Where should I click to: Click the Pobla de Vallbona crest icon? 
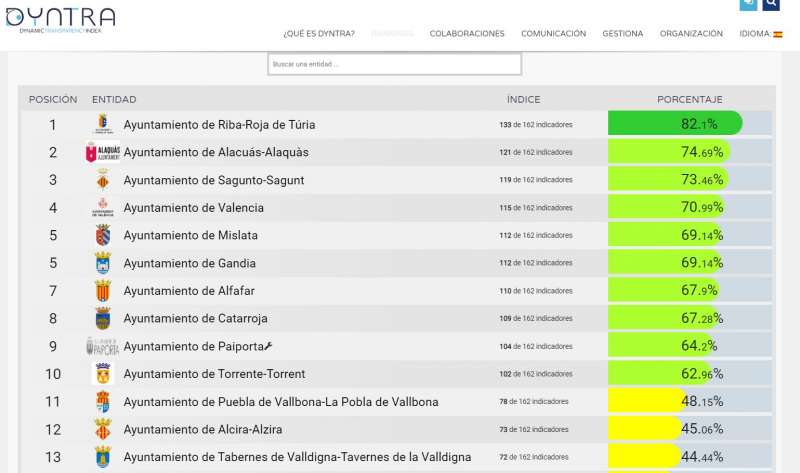[x=103, y=402]
